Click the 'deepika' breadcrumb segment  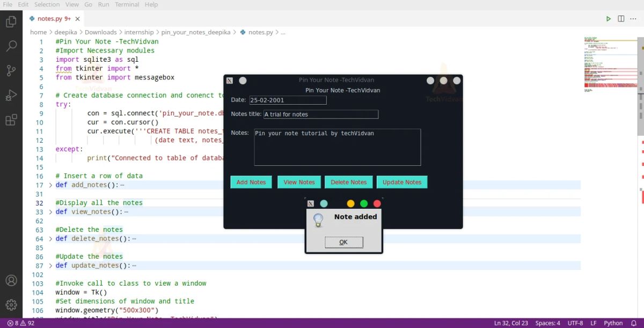(x=65, y=32)
